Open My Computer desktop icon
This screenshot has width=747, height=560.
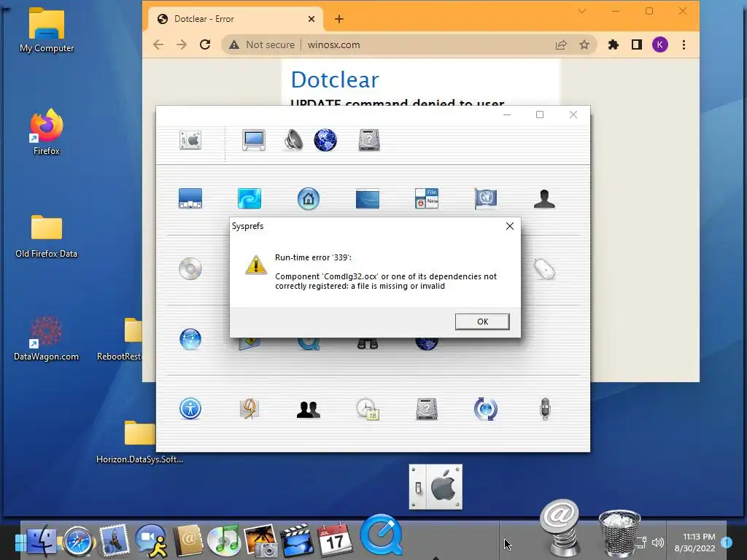point(46,30)
